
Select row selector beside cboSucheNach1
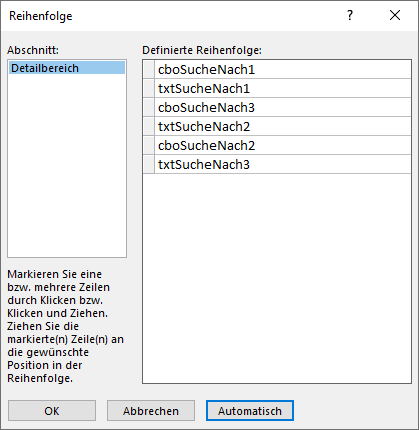point(149,70)
